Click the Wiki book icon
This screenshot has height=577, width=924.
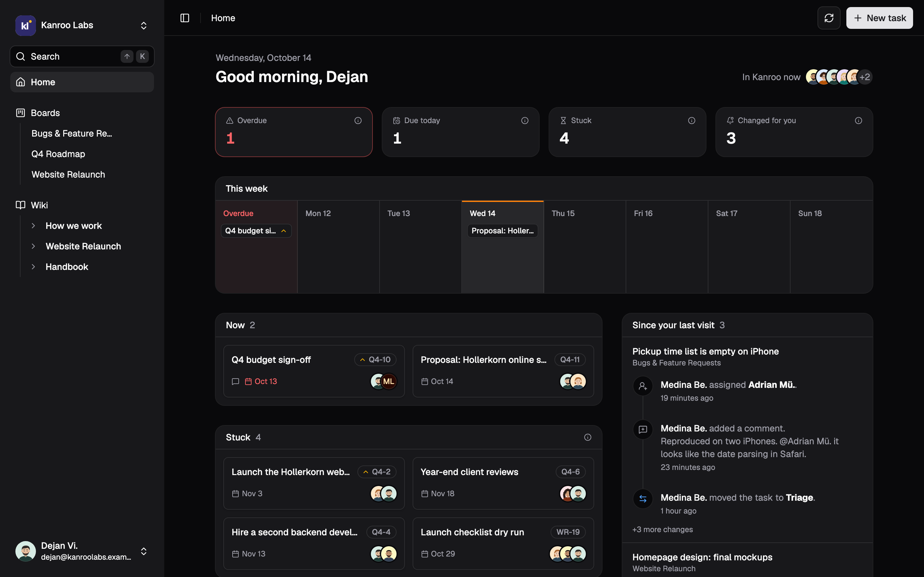coord(21,205)
